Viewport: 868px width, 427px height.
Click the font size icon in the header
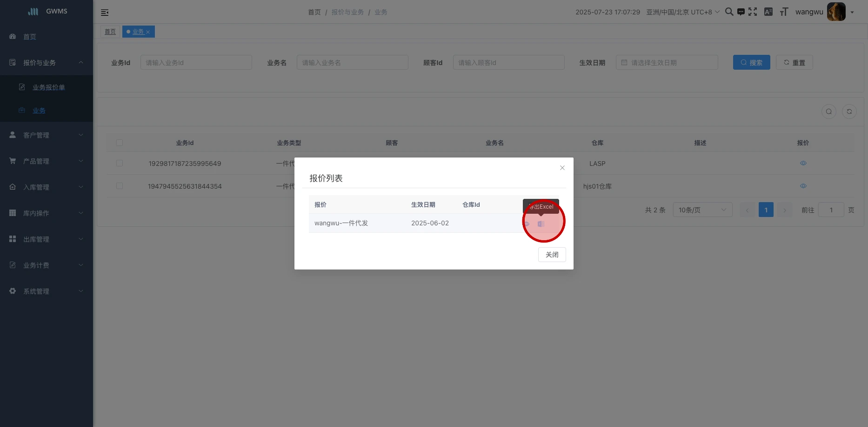[x=784, y=12]
